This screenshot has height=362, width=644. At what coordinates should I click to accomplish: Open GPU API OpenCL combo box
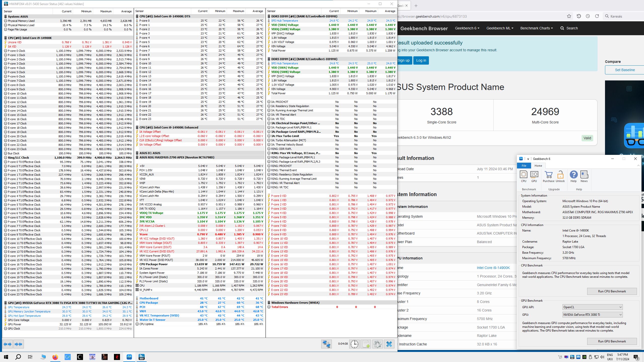[x=592, y=307]
